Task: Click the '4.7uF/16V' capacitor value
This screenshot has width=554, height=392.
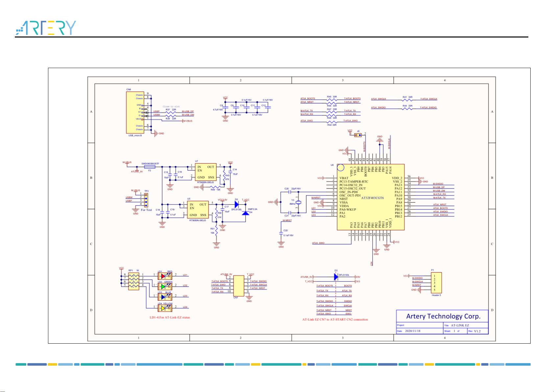Action: point(218,110)
